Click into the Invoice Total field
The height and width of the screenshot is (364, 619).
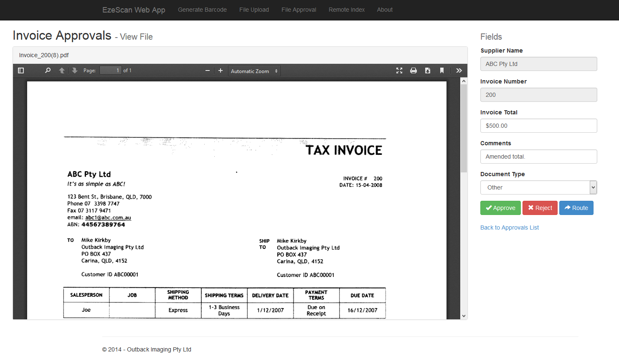point(538,126)
